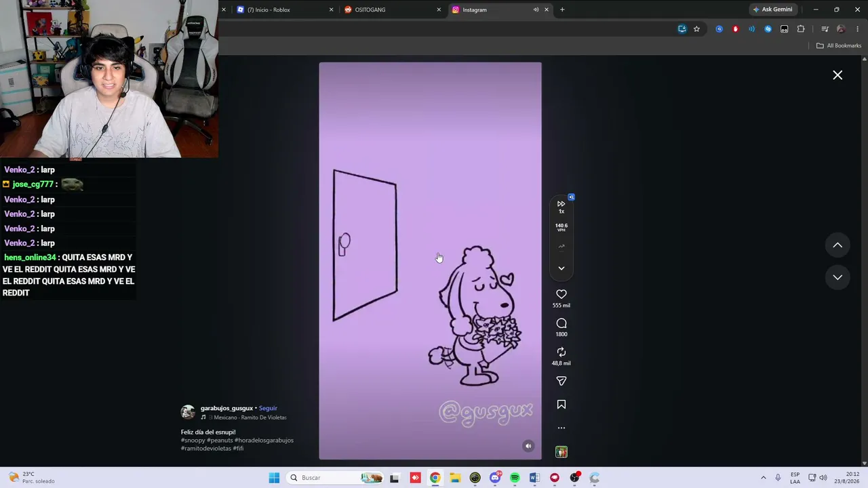Open the #peanuts hashtag

point(220,441)
